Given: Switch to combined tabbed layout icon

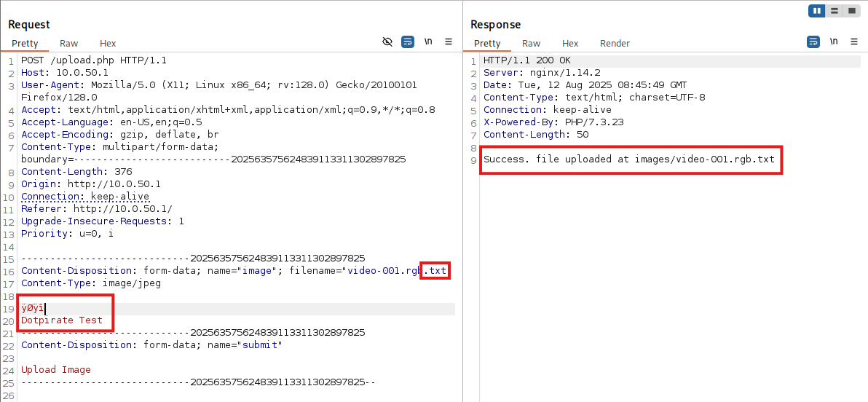Looking at the screenshot, I should tap(851, 11).
